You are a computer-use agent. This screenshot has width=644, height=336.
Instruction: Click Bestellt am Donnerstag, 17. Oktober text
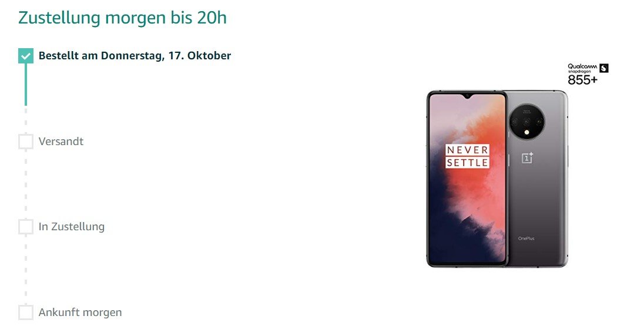tap(135, 55)
